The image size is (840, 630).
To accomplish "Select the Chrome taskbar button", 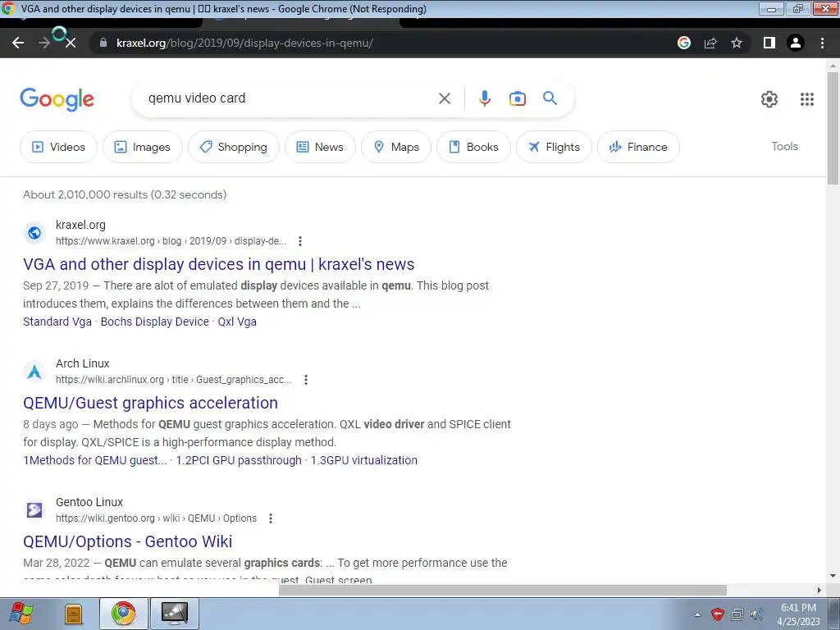I will [x=124, y=614].
